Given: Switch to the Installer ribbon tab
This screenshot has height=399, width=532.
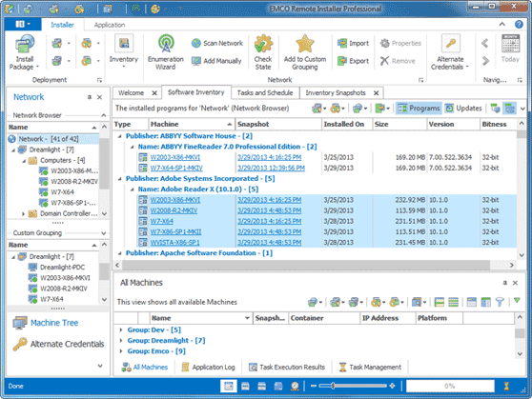Looking at the screenshot, I should click(x=62, y=25).
